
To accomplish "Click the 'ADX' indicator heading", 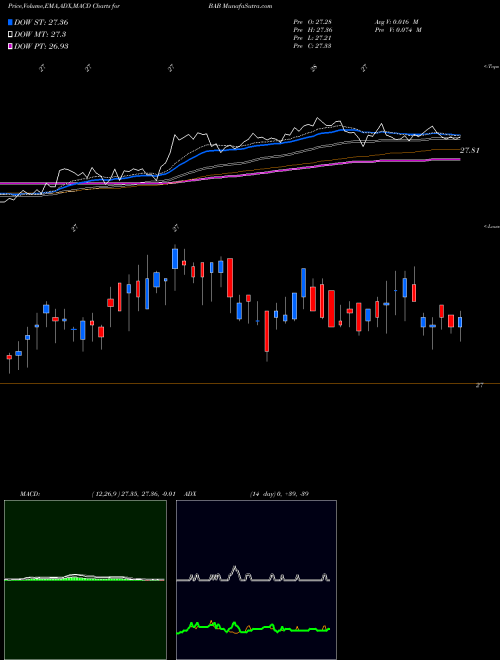I will coord(190,494).
